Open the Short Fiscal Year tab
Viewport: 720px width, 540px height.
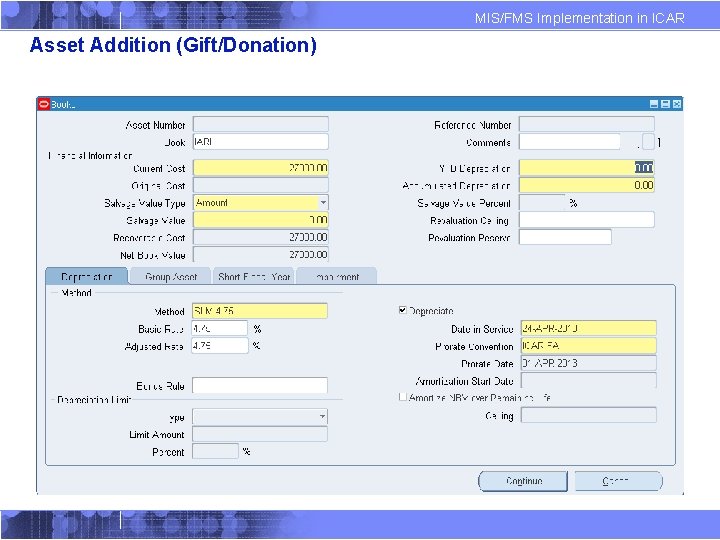[x=253, y=276]
